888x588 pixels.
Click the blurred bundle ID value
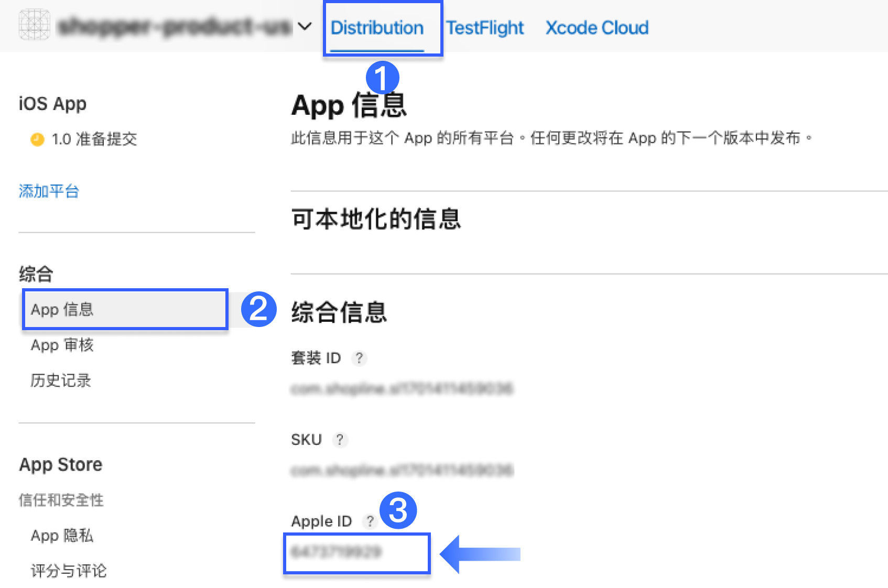pyautogui.click(x=402, y=389)
